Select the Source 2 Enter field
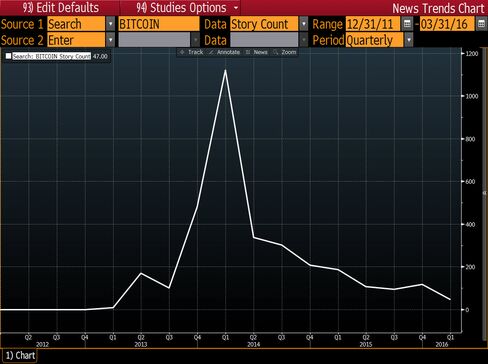488x364 pixels. coord(76,40)
